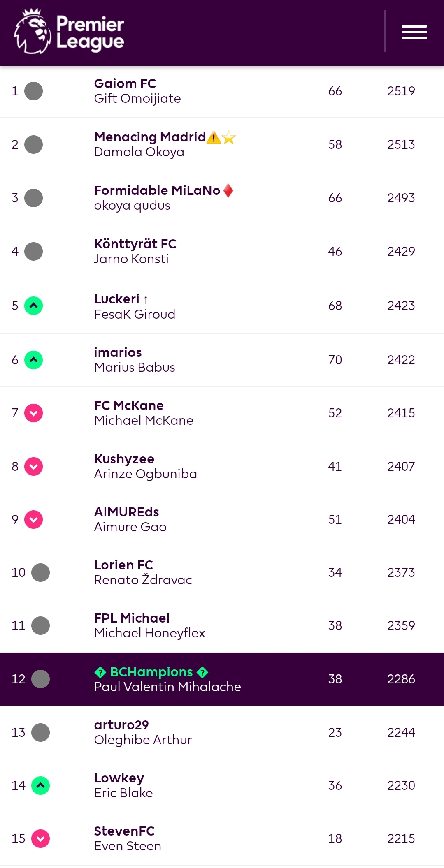444x868 pixels.
Task: Open Gaiom FC team page
Action: (125, 83)
